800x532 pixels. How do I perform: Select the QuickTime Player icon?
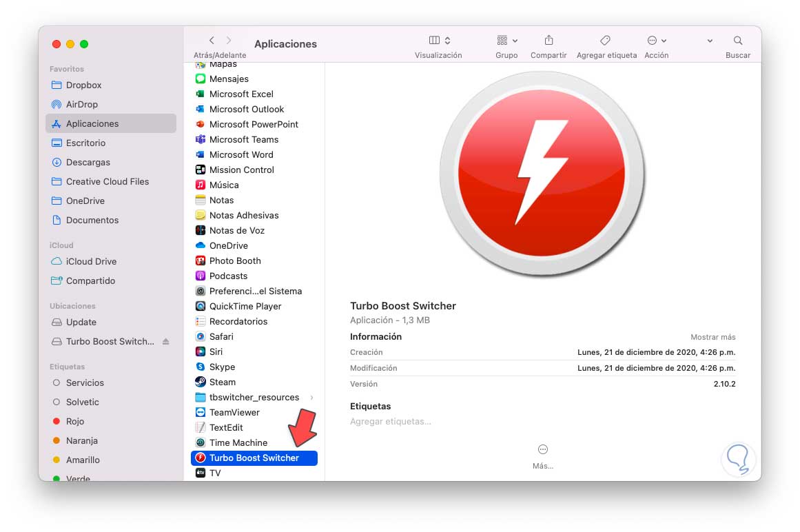(201, 306)
